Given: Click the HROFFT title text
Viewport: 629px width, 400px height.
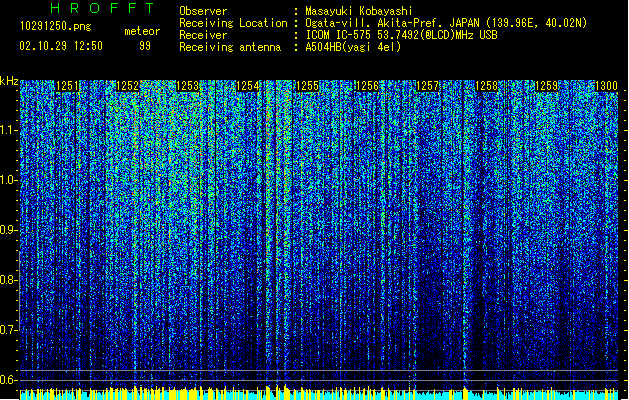Looking at the screenshot, I should [x=103, y=8].
